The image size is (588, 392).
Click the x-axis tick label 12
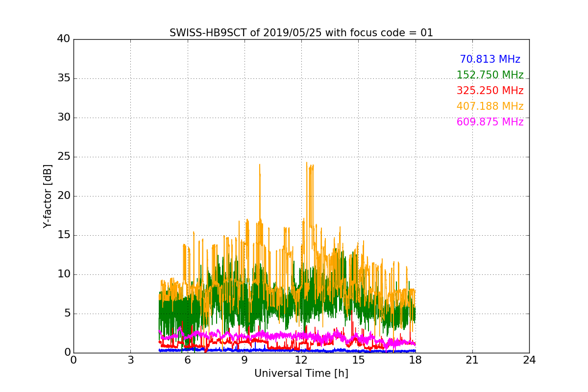coord(301,360)
